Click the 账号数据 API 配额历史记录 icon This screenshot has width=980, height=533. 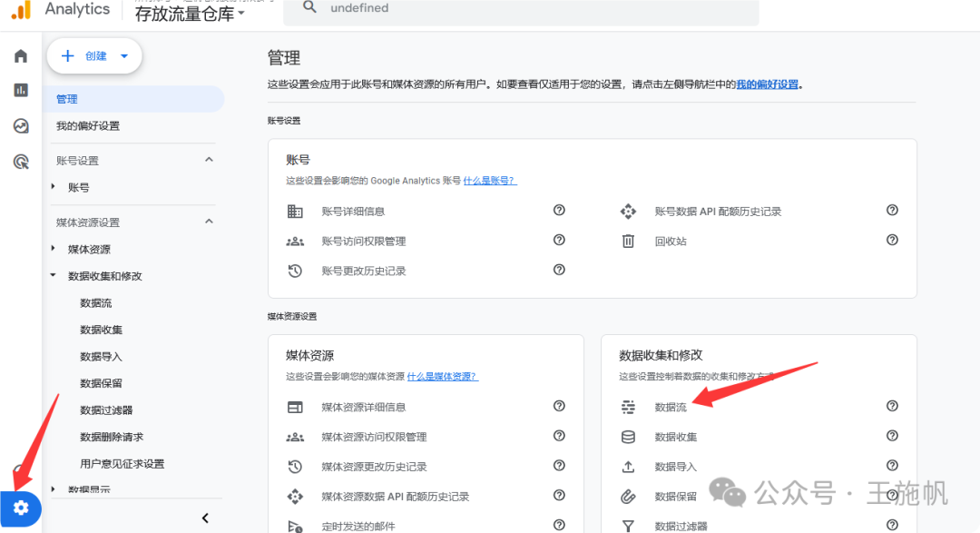(628, 212)
